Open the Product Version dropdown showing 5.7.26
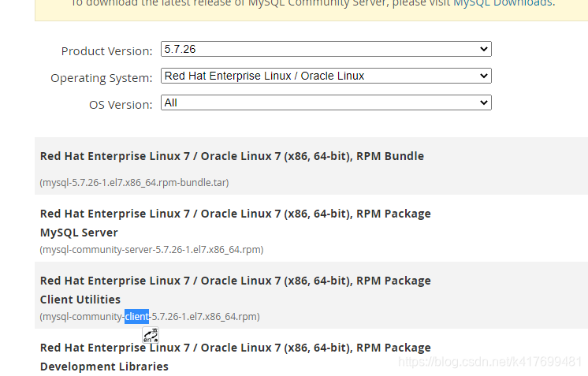Image resolution: width=588 pixels, height=376 pixels. pyautogui.click(x=326, y=49)
